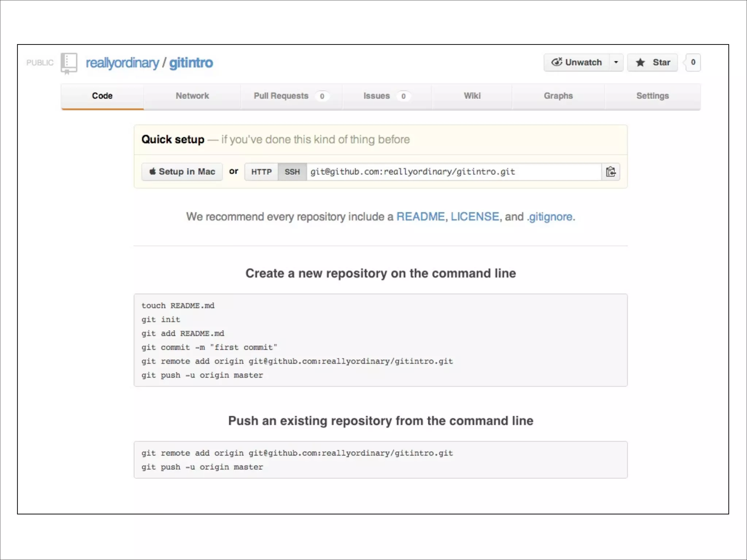Viewport: 747px width, 560px height.
Task: Click the star count number
Action: coord(693,62)
